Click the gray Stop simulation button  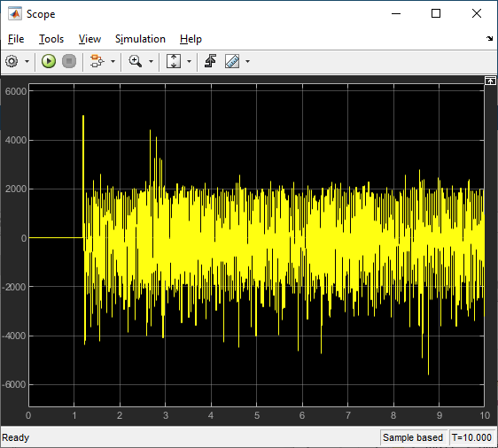coord(69,61)
